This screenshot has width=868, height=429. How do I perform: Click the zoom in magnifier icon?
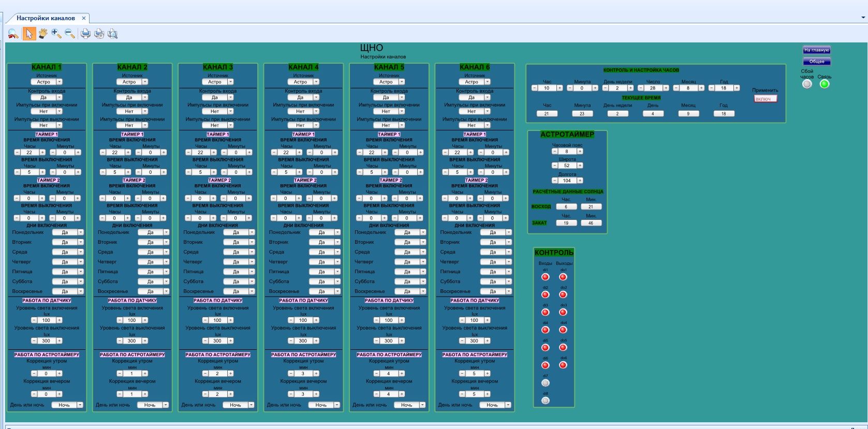pyautogui.click(x=56, y=34)
